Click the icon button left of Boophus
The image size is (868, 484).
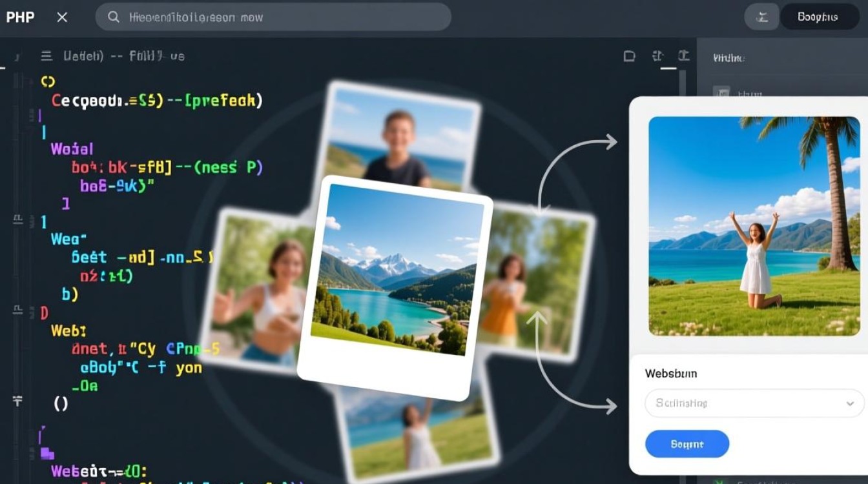(x=761, y=17)
